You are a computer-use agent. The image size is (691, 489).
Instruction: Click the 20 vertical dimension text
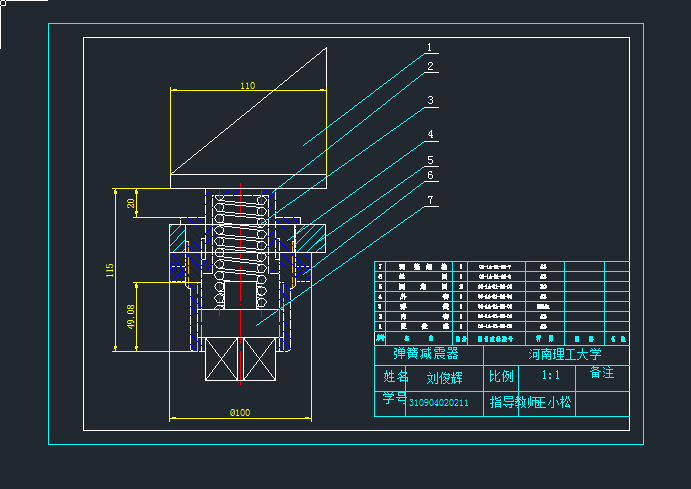tap(130, 203)
